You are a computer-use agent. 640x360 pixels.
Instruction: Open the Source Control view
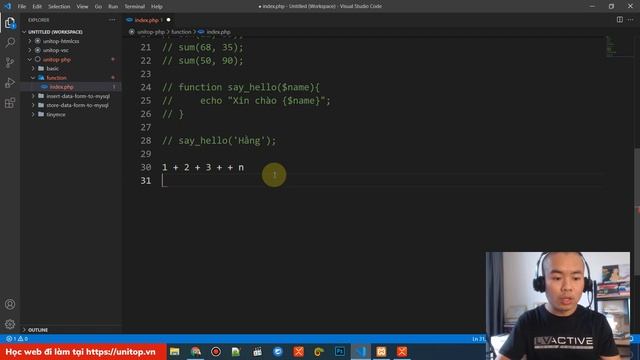coord(10,62)
